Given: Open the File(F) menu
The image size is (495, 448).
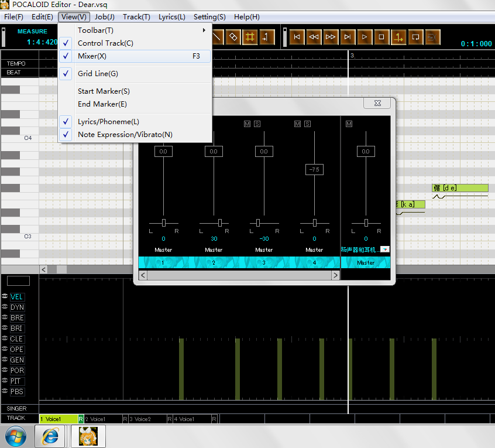Looking at the screenshot, I should click(13, 17).
